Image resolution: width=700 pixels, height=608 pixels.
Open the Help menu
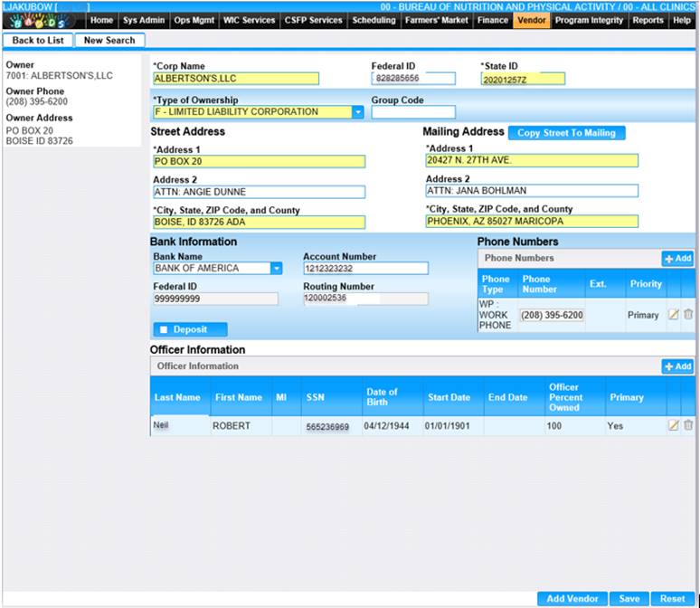(x=682, y=21)
